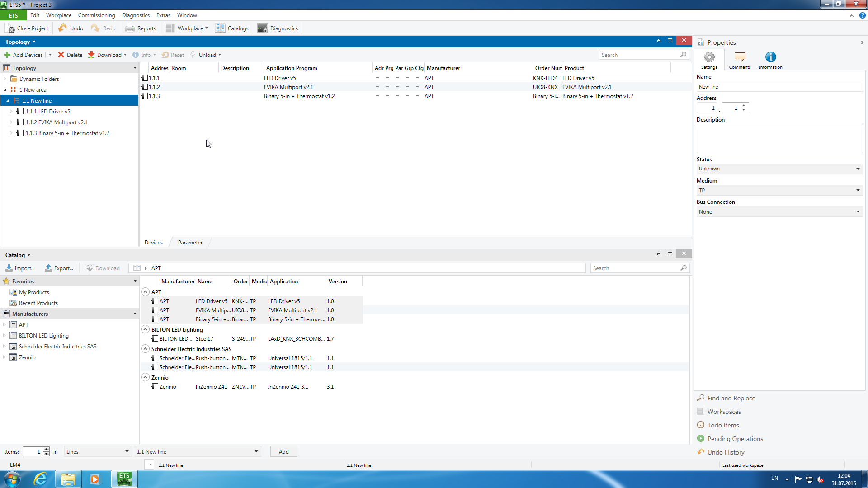Switch to the Parameter tab

[x=190, y=243]
